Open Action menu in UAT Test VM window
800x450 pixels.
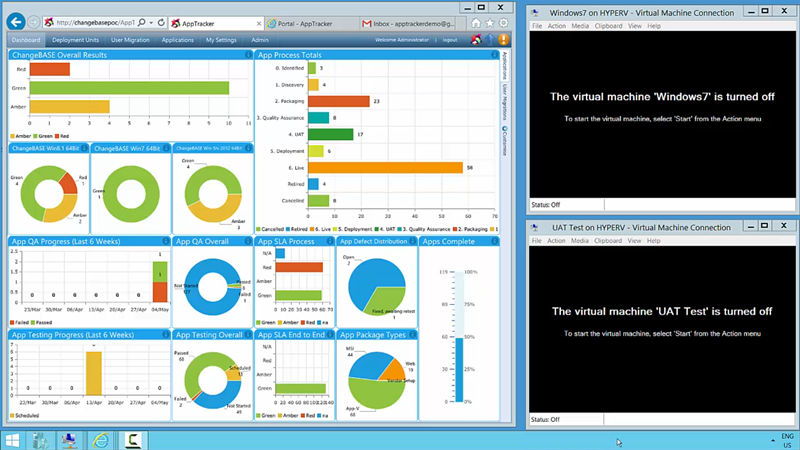click(556, 241)
